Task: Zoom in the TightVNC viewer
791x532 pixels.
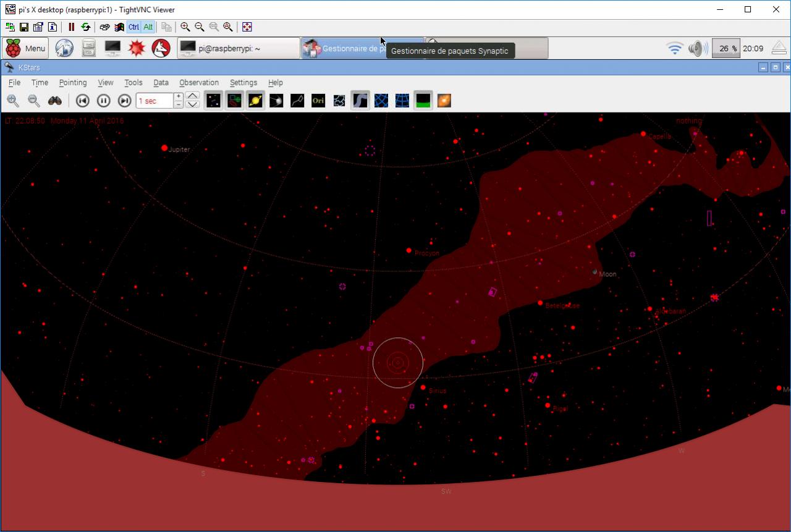Action: coord(185,27)
